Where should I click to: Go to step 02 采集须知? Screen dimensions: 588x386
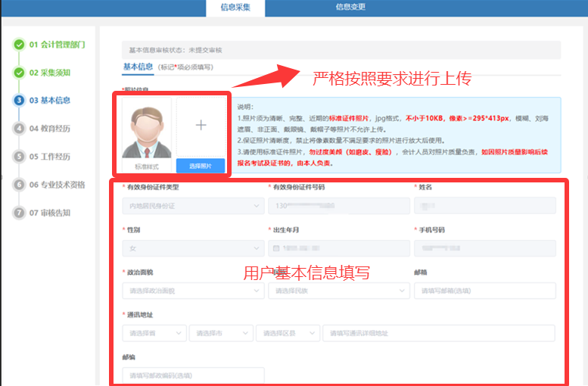pyautogui.click(x=50, y=73)
